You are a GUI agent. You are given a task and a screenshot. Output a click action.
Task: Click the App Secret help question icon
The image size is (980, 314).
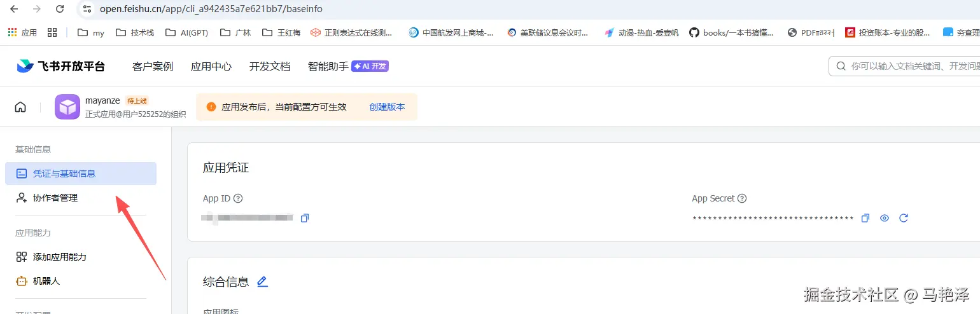(742, 198)
